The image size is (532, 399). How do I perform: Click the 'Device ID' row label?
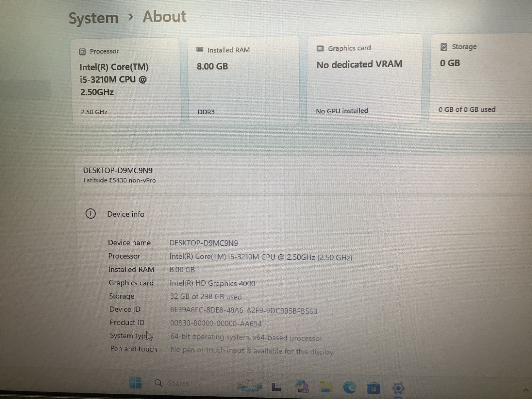click(x=125, y=309)
